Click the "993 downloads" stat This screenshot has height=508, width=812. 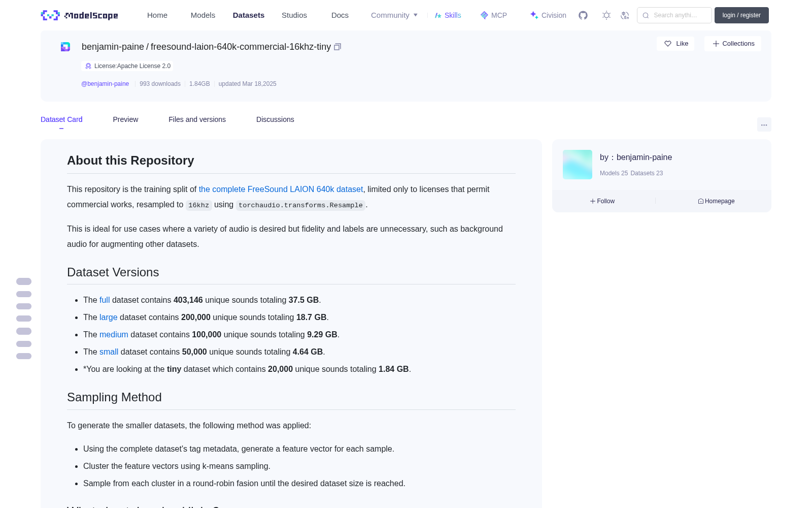[160, 84]
